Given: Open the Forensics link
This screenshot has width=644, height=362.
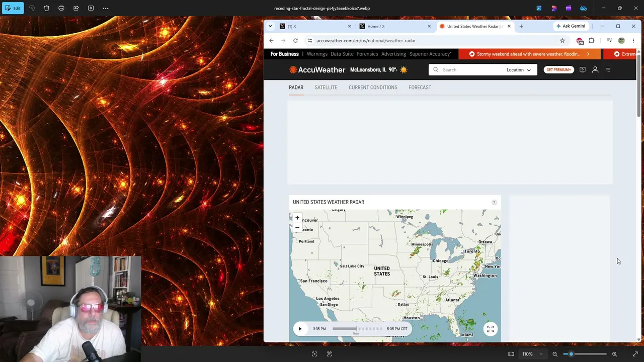Looking at the screenshot, I should [367, 54].
